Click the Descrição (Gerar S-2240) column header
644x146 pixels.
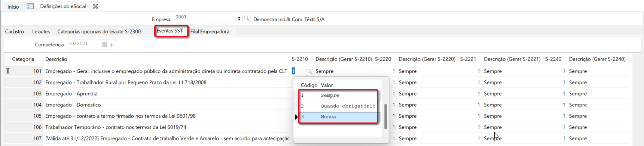[597, 59]
